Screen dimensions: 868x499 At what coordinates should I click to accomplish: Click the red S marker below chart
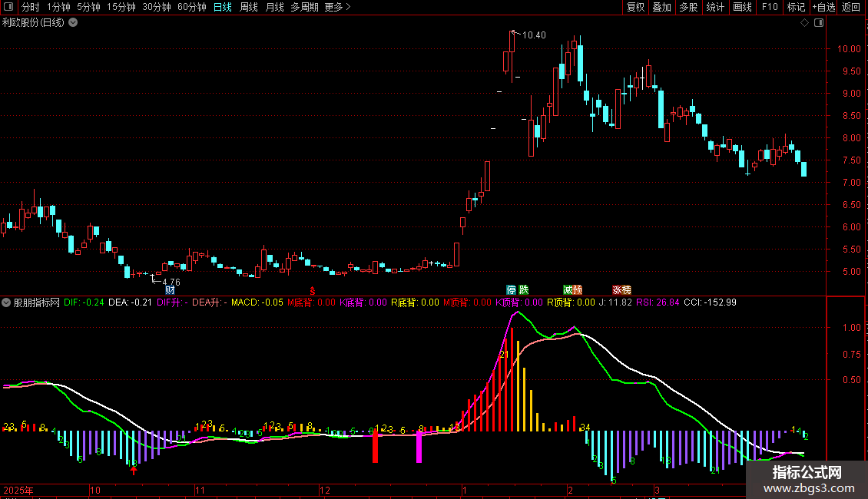click(x=312, y=291)
